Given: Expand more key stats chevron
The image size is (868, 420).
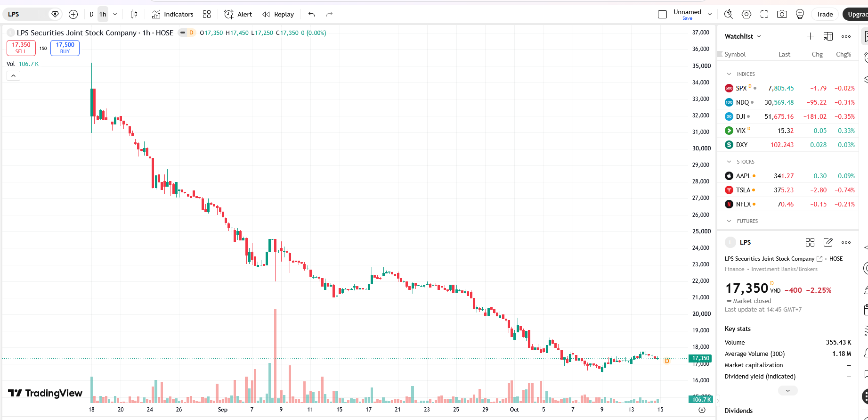Looking at the screenshot, I should [787, 390].
